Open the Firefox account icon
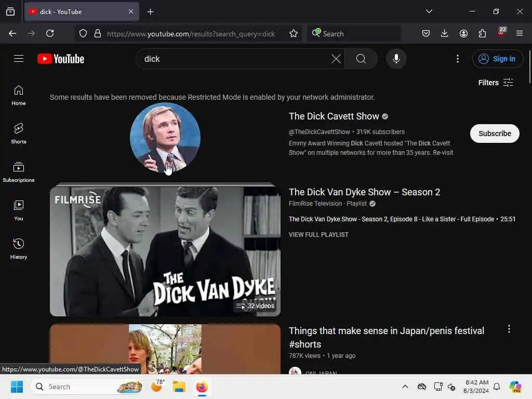 point(463,33)
